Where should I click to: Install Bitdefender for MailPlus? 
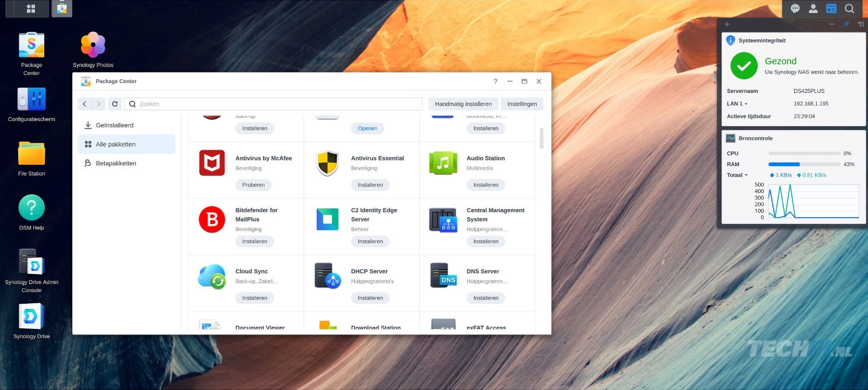pos(254,241)
